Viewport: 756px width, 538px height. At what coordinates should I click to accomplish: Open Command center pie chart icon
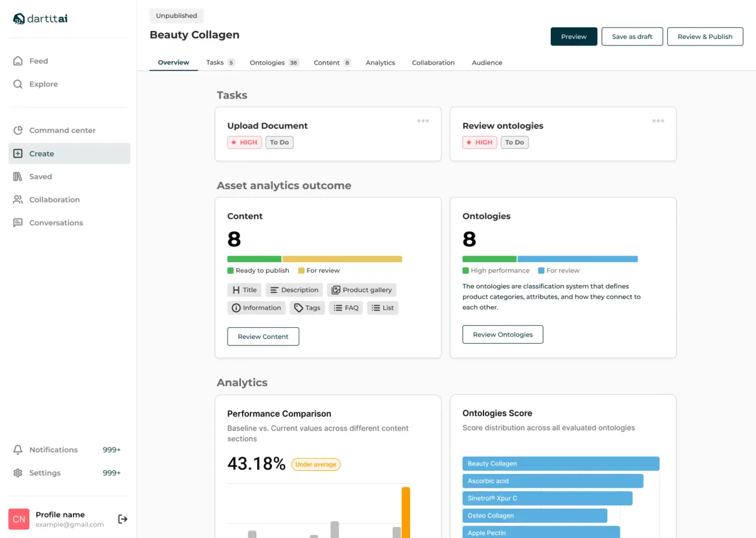18,131
